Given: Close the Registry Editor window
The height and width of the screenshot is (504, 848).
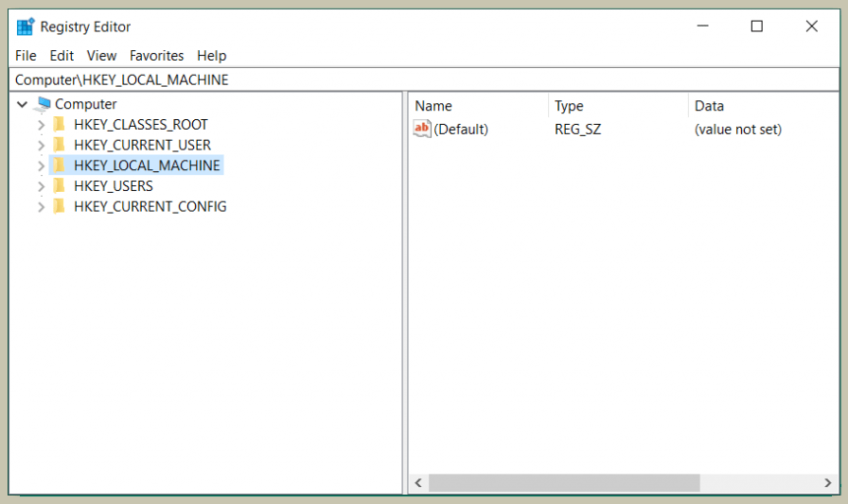Looking at the screenshot, I should [x=811, y=26].
